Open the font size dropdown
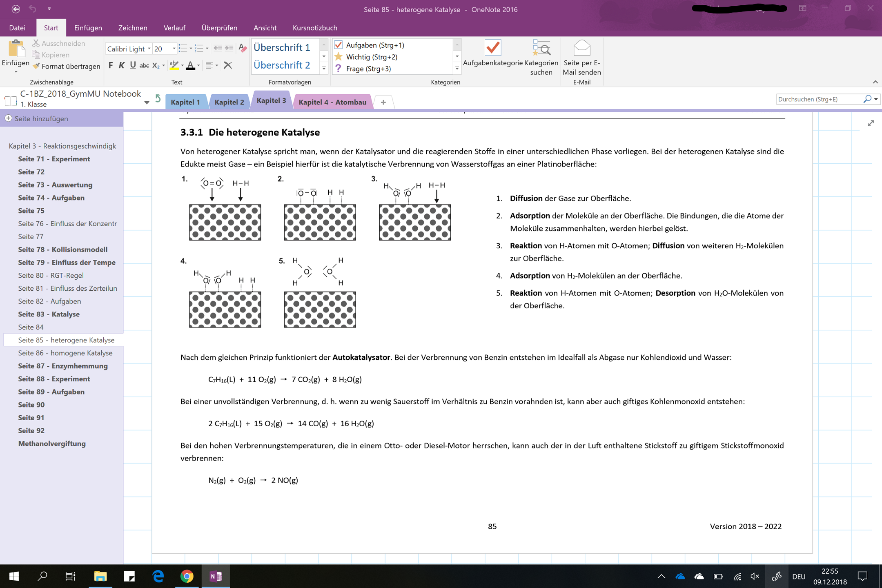The width and height of the screenshot is (882, 588). pyautogui.click(x=174, y=49)
